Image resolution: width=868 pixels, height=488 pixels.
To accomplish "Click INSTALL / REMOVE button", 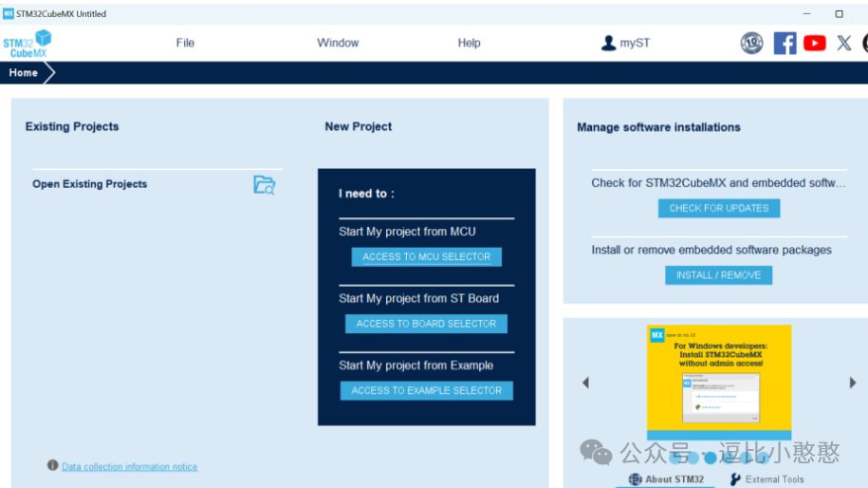I will coord(718,275).
